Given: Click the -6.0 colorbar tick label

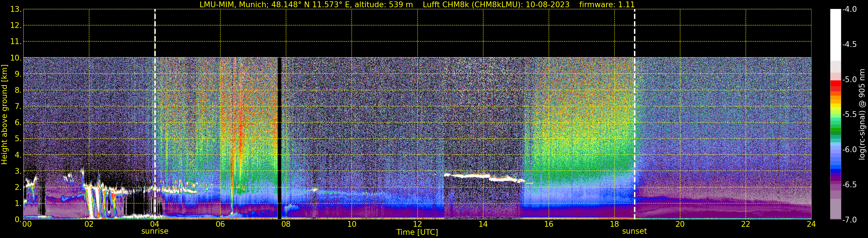Looking at the screenshot, I should tap(849, 150).
